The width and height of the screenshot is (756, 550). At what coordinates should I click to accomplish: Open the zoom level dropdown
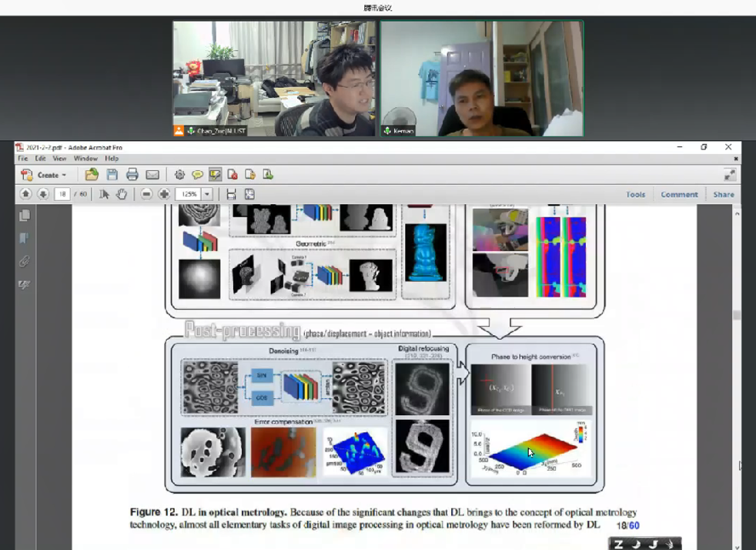point(205,193)
